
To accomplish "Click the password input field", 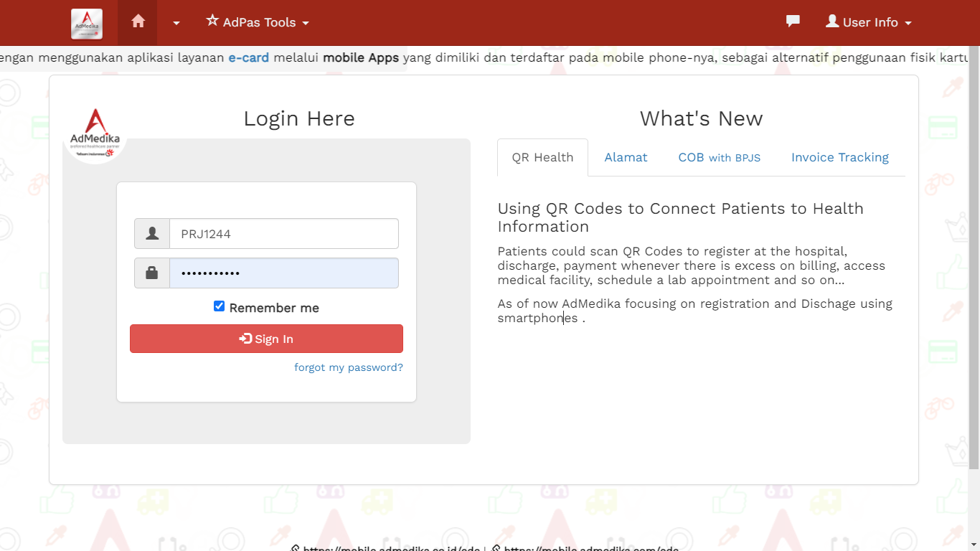I will (284, 273).
